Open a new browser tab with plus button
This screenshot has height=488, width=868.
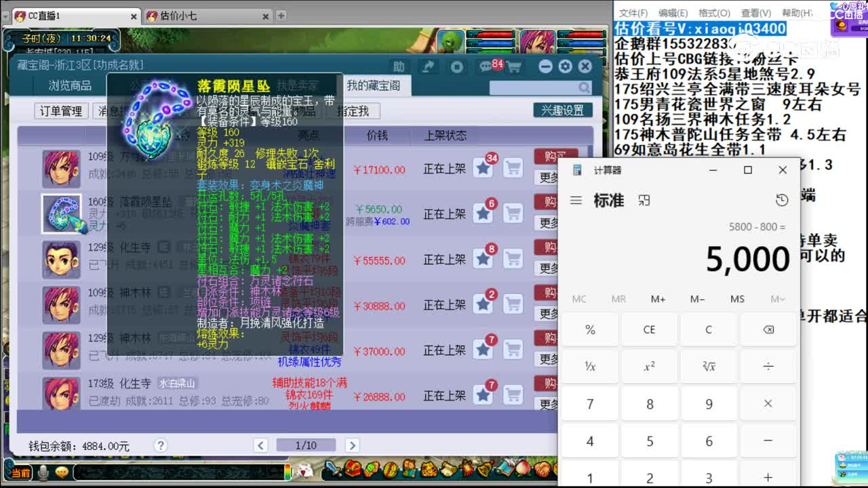[281, 16]
